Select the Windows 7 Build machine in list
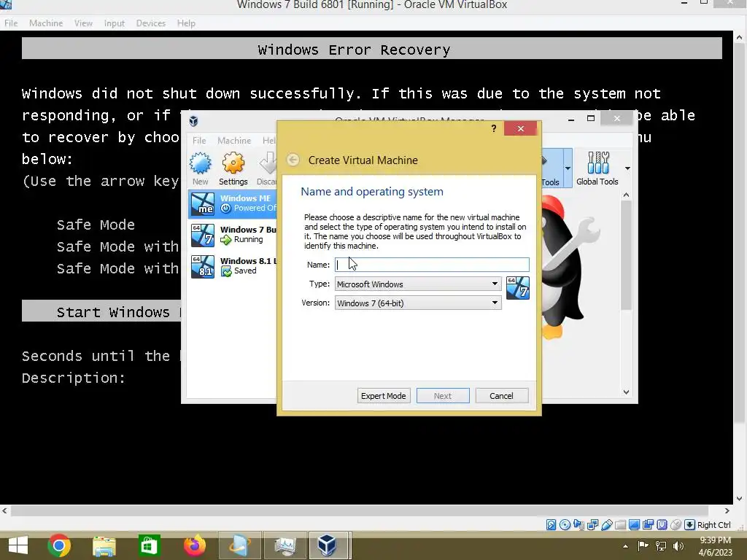Viewport: 747px width, 560px height. click(x=233, y=235)
